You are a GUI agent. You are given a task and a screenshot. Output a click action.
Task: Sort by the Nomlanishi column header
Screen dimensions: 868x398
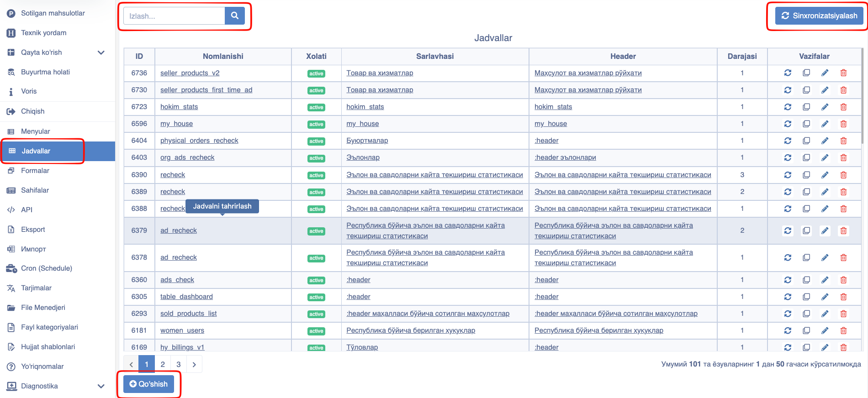point(223,56)
